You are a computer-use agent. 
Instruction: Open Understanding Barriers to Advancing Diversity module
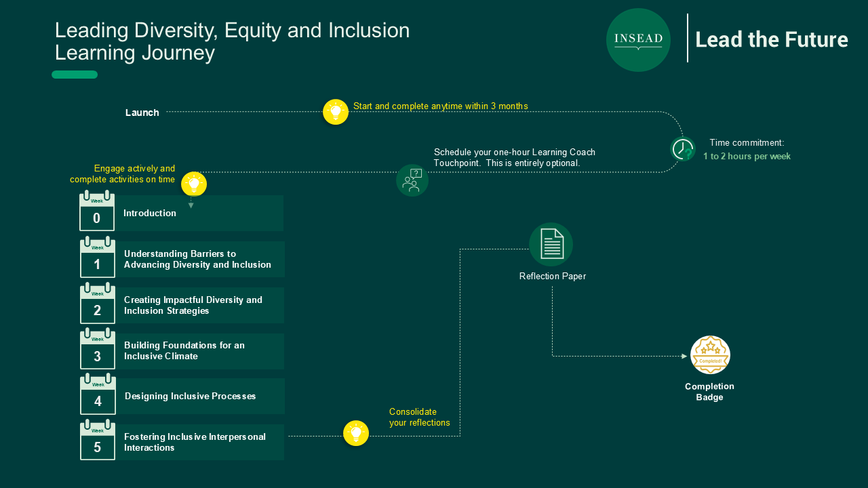(x=200, y=259)
